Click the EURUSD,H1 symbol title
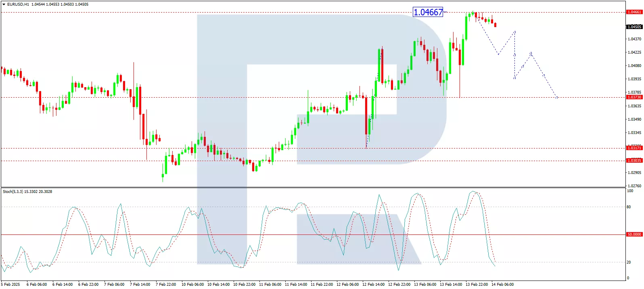 click(x=18, y=4)
